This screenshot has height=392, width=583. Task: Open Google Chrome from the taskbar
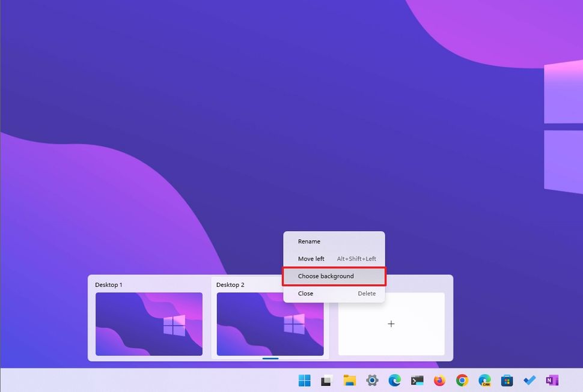(x=462, y=380)
